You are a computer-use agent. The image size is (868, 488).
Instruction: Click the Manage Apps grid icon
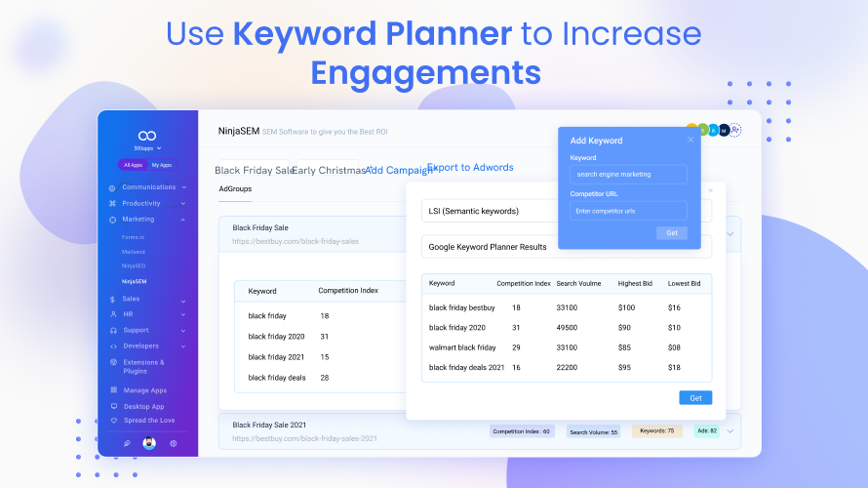[x=113, y=390]
